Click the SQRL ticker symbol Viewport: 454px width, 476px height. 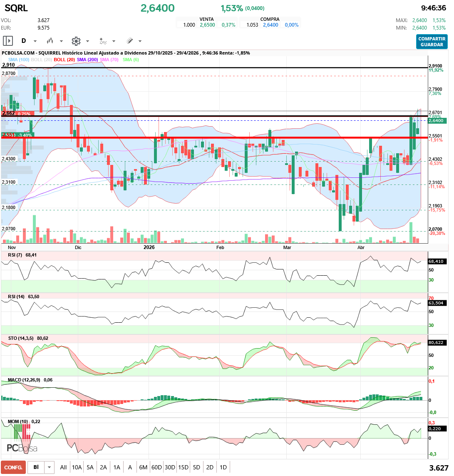point(16,8)
